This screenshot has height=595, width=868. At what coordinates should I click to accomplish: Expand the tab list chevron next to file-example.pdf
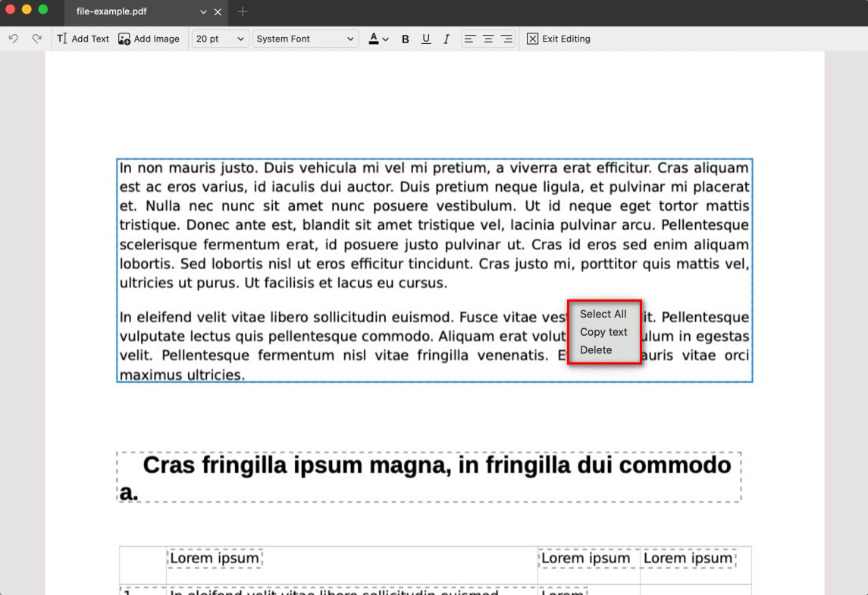(x=203, y=12)
